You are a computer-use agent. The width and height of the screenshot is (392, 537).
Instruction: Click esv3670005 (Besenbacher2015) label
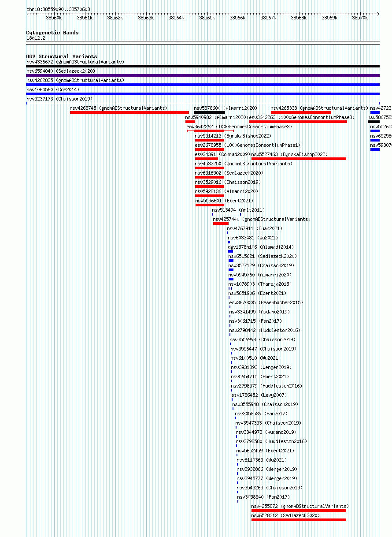[266, 302]
